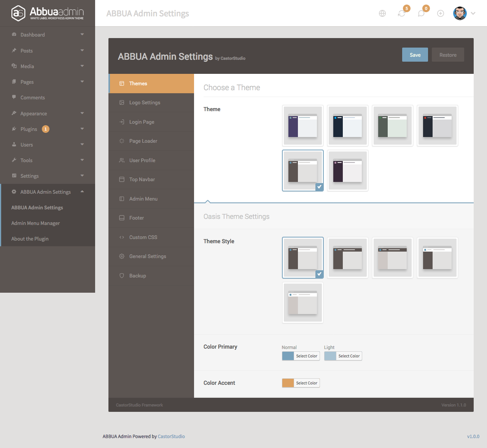The image size is (487, 448).
Task: Collapse the ABBUA Admin Settings submenu arrow
Action: [x=82, y=191]
